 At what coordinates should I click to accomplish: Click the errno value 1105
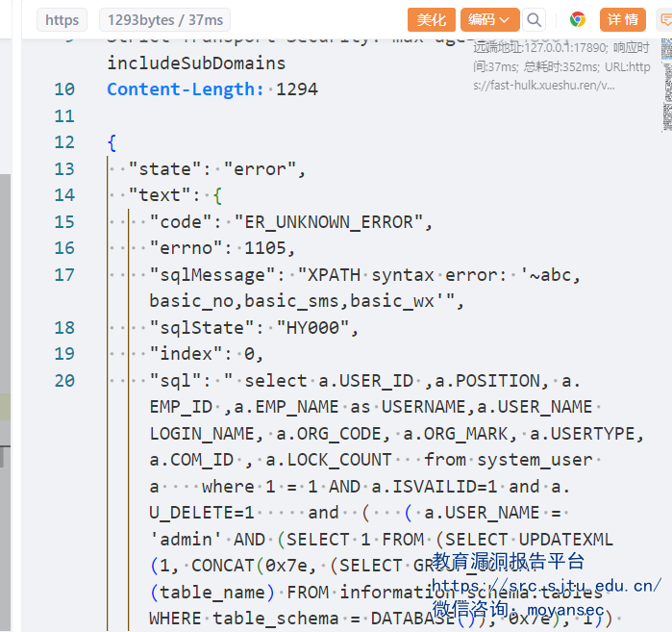[x=264, y=248]
